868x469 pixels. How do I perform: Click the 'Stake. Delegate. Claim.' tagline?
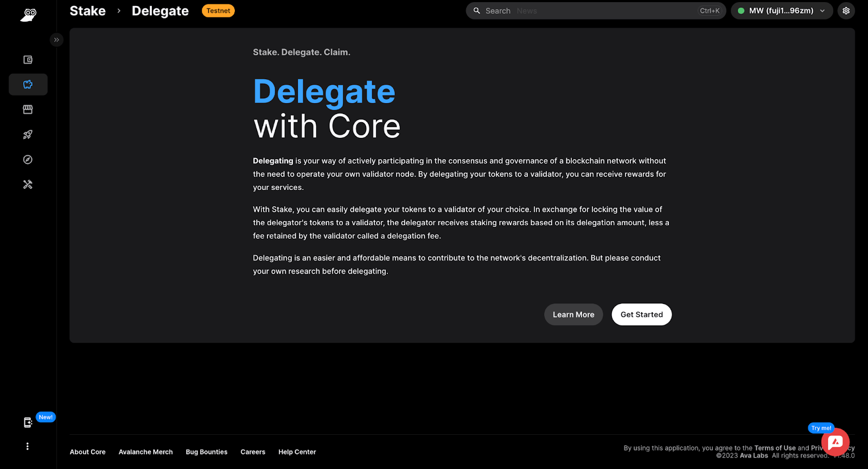click(302, 53)
